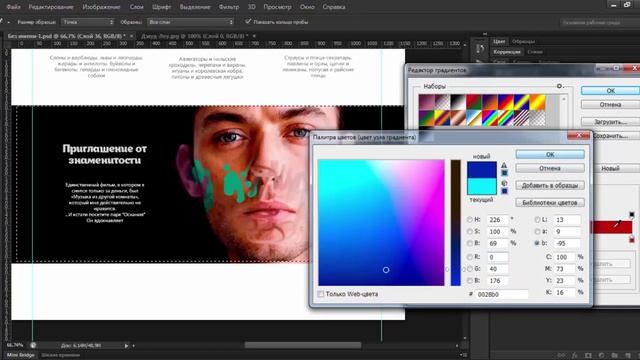Viewport: 640px width, 360px height.
Task: Select the transparent rainbow gradient preset
Action: coord(506,118)
